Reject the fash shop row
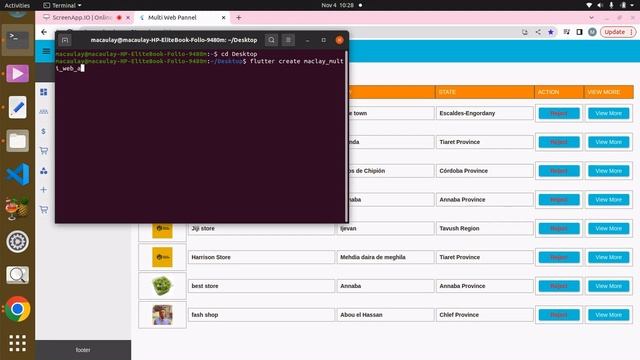 pos(559,315)
